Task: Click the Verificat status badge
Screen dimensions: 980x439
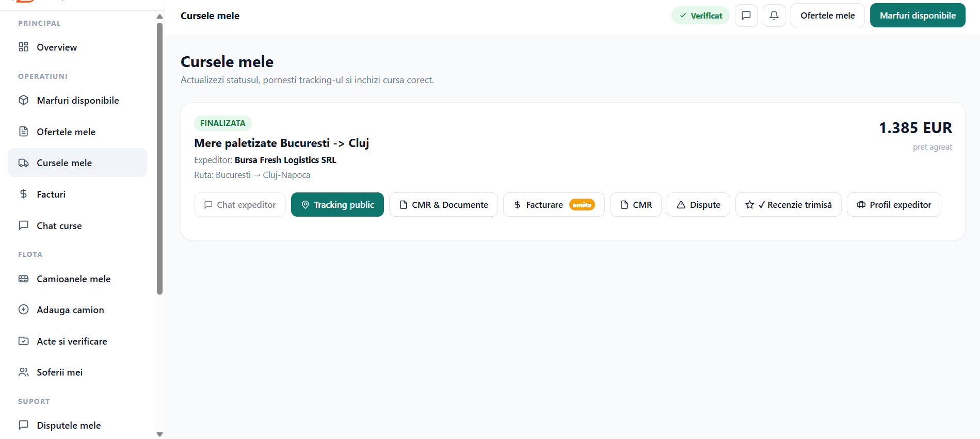Action: point(700,15)
